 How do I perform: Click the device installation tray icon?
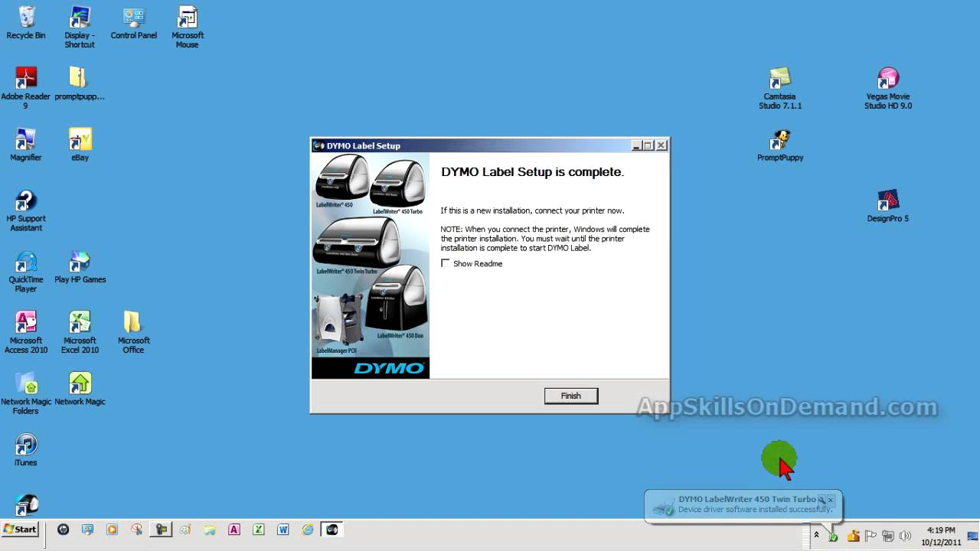pos(833,536)
